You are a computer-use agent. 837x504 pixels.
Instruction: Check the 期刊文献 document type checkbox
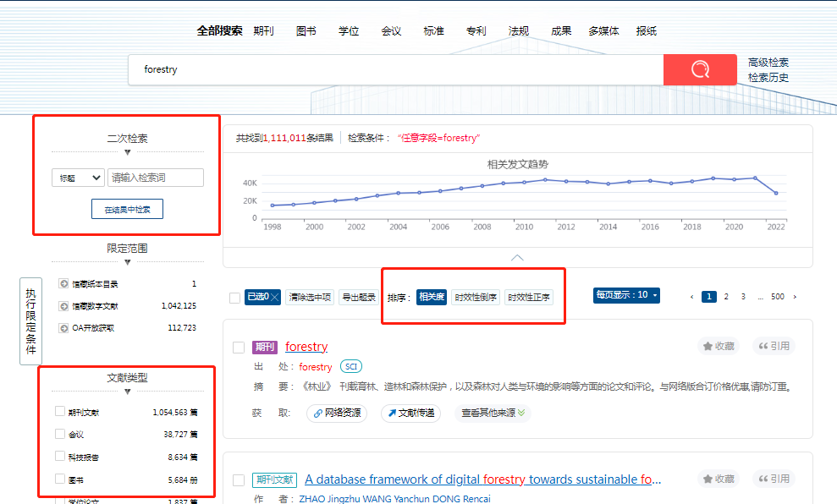[x=59, y=412]
